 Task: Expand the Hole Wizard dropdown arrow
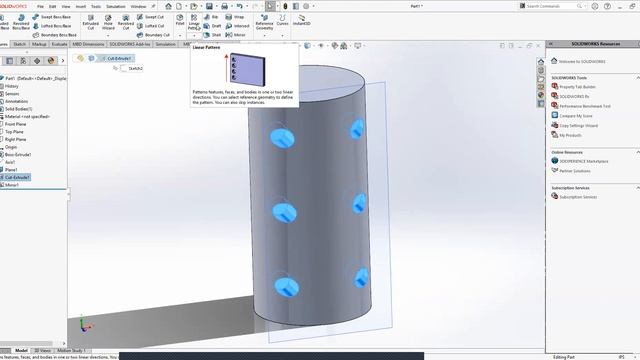108,36
